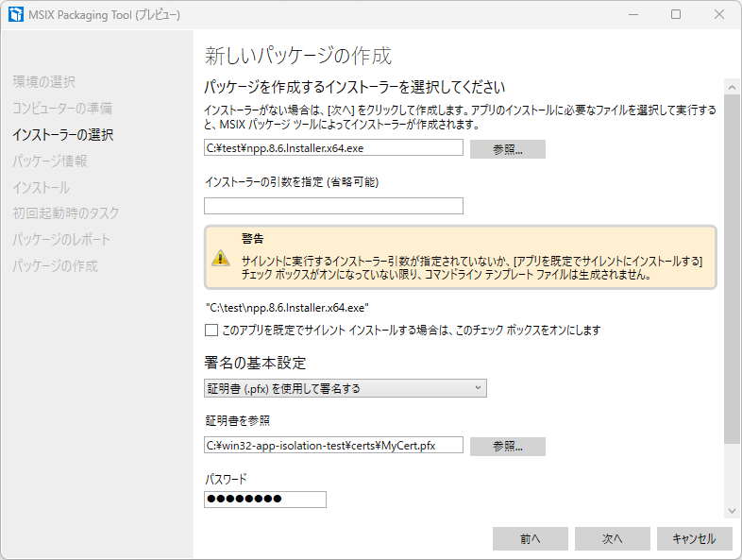742x560 pixels.
Task: Select インストーラーの選択 step
Action: pyautogui.click(x=63, y=135)
